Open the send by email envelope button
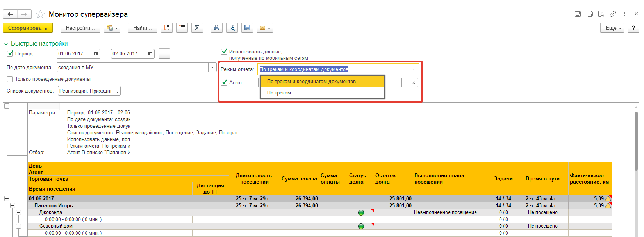This screenshot has height=237, width=644. click(264, 28)
